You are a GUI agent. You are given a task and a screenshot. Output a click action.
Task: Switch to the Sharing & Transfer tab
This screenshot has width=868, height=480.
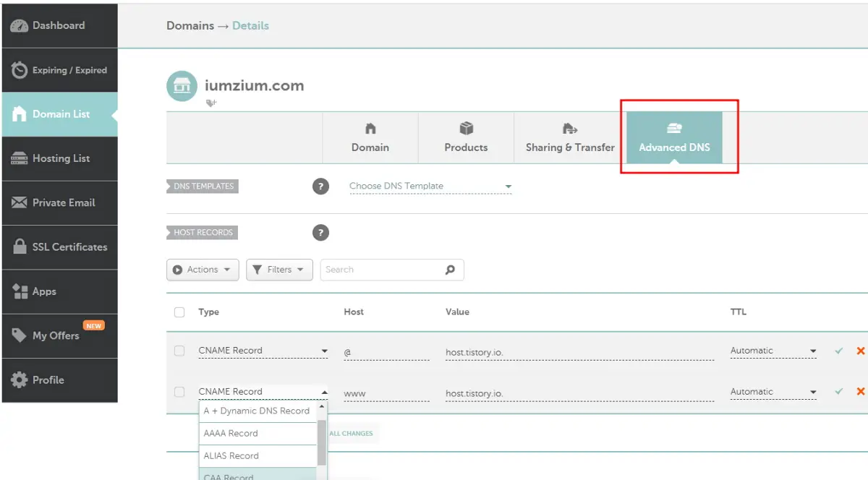[570, 138]
